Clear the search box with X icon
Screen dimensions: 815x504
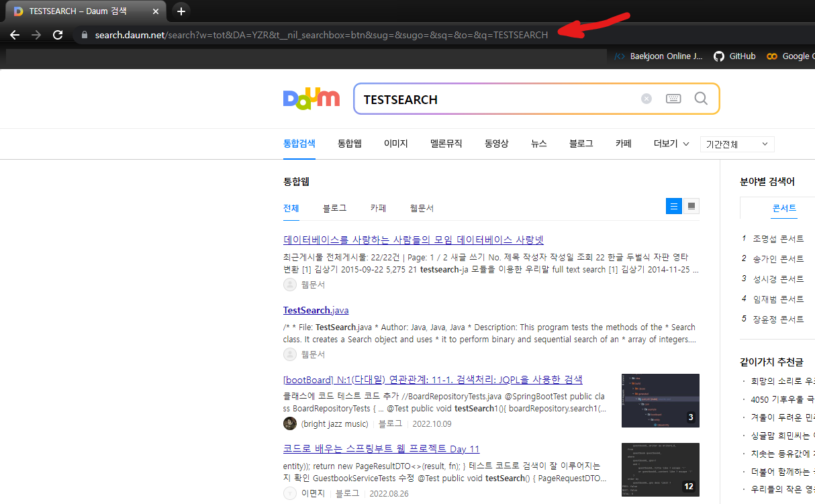[646, 99]
